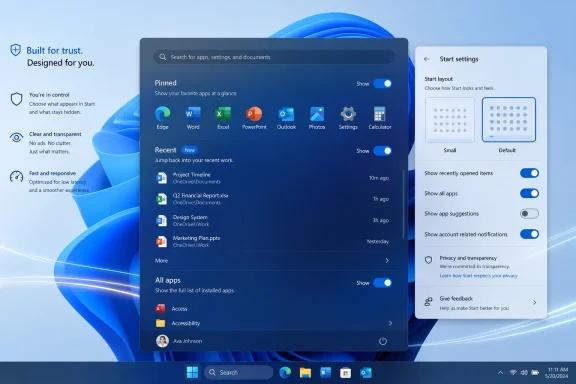Toggle Show account related notifications
Screen dimensions: 576x384
coord(529,234)
